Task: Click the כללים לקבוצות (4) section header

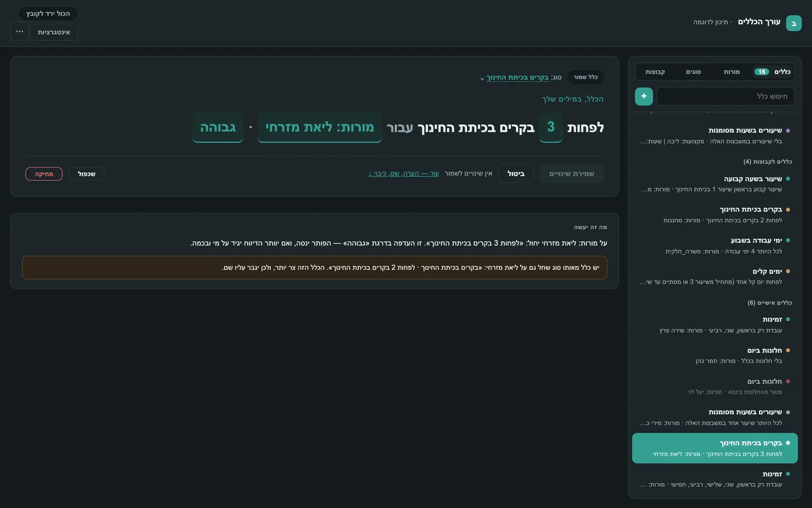Action: (x=767, y=161)
